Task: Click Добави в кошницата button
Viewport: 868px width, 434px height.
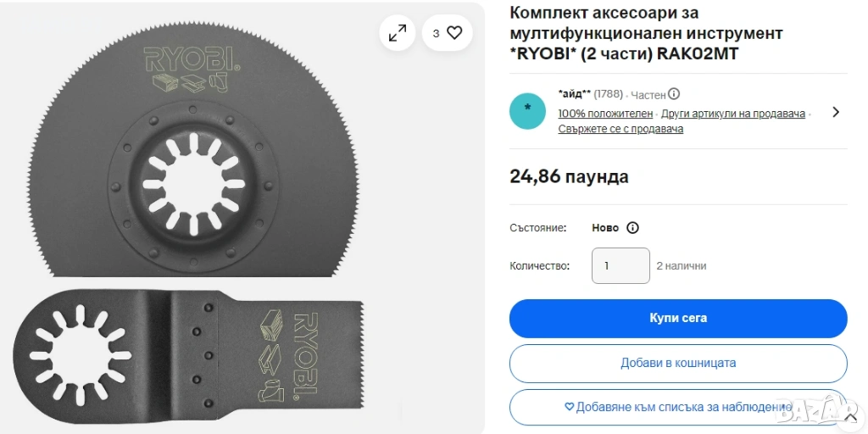Action: 678,363
